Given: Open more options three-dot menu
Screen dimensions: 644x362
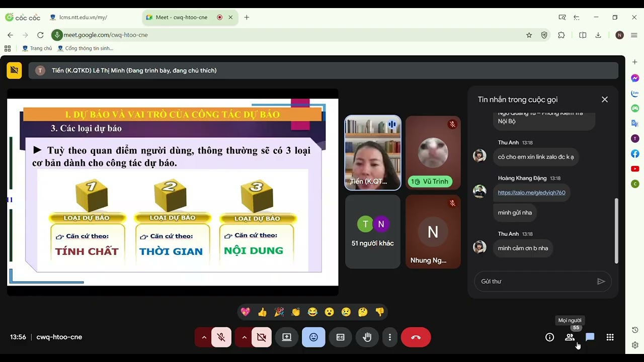Looking at the screenshot, I should [390, 337].
